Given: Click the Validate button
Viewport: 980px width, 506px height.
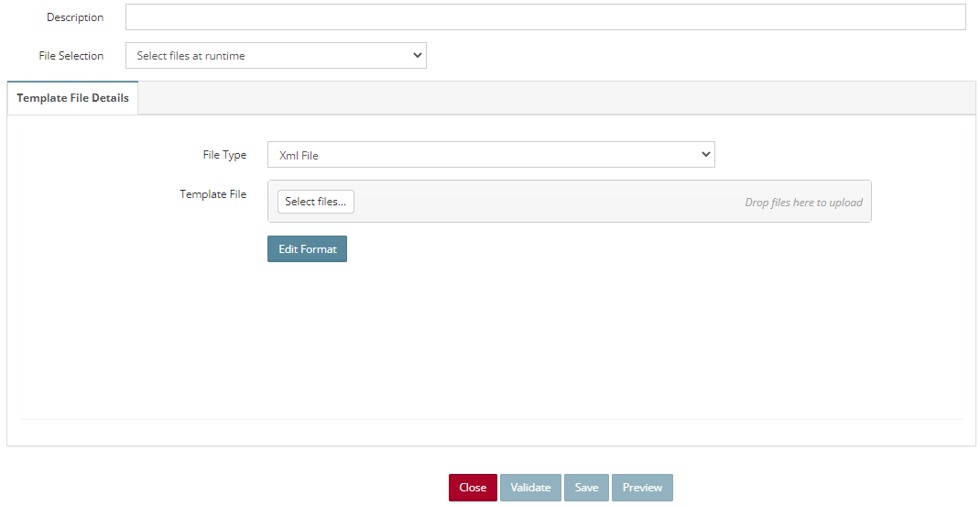Looking at the screenshot, I should 530,488.
